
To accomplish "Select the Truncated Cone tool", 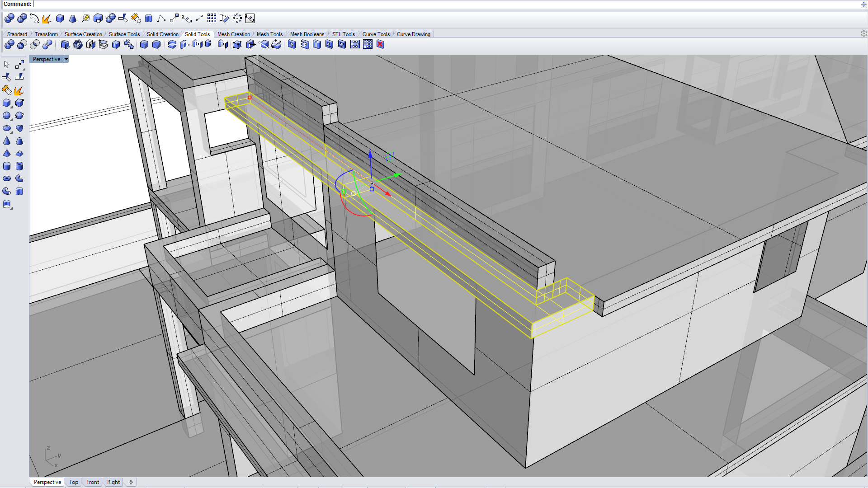I will [19, 141].
